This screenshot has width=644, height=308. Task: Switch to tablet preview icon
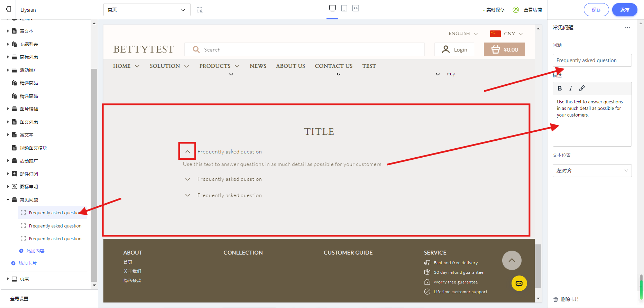(x=344, y=8)
